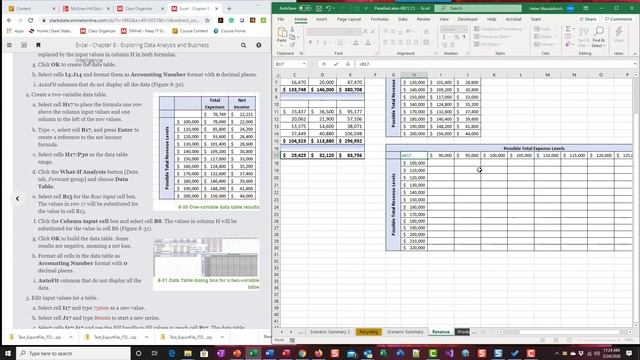The image size is (640, 360).
Task: Open Cell Styles dropdown
Action: 487,44
